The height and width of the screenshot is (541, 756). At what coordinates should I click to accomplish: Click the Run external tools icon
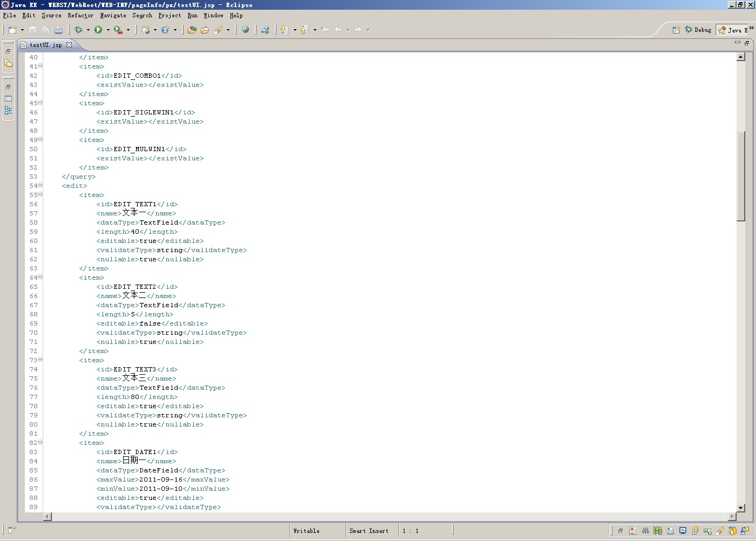(118, 30)
